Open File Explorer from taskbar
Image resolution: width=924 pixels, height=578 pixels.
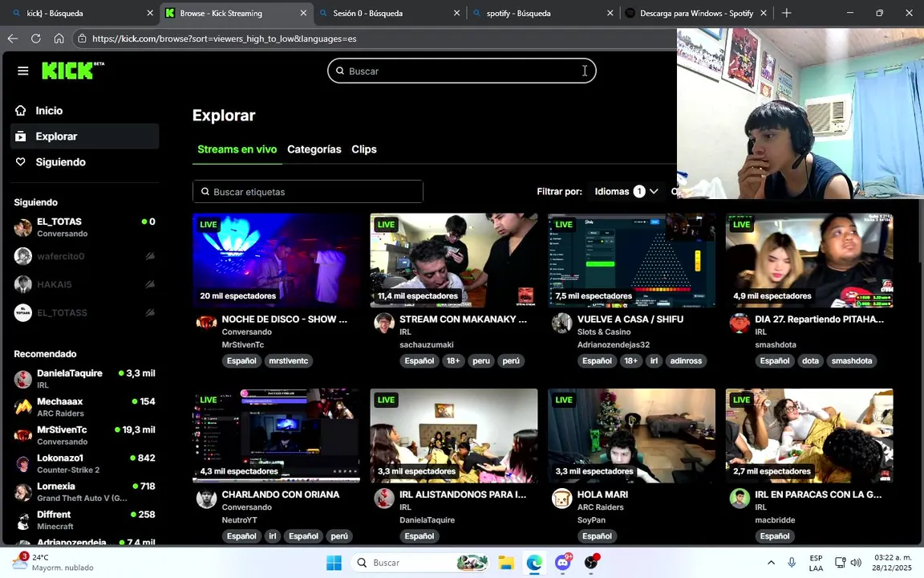506,563
